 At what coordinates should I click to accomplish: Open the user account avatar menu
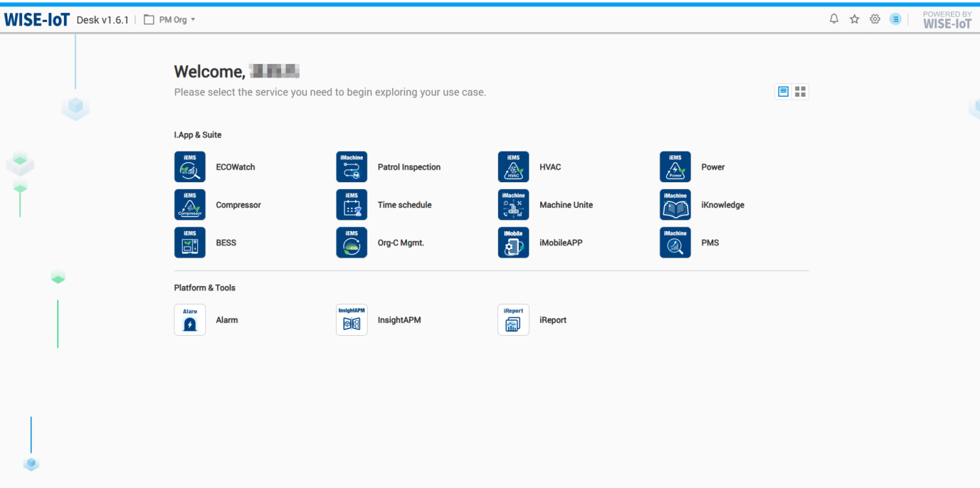point(895,19)
